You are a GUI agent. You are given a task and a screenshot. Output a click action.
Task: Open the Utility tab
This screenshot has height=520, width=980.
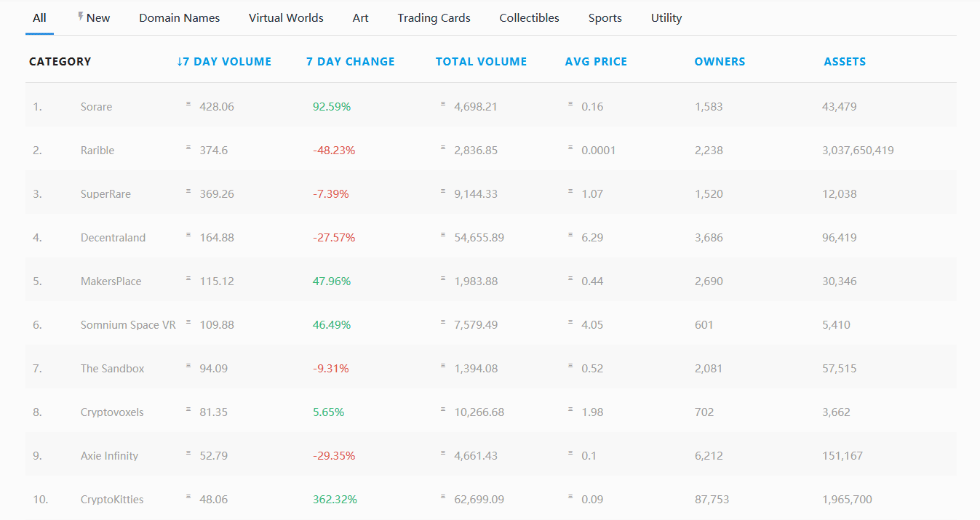(x=666, y=17)
